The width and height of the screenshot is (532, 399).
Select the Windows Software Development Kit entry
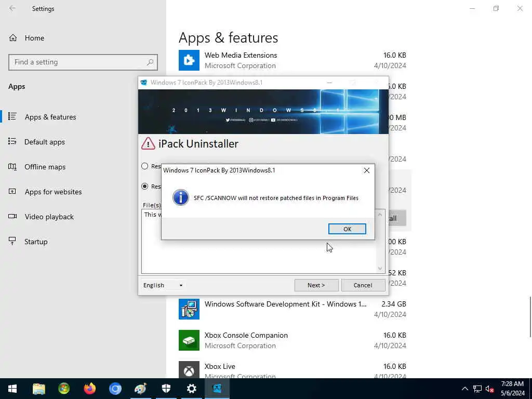click(292, 309)
